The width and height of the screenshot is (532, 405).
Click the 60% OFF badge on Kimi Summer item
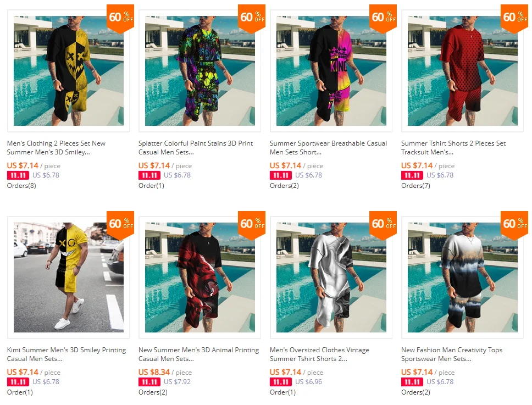point(120,225)
